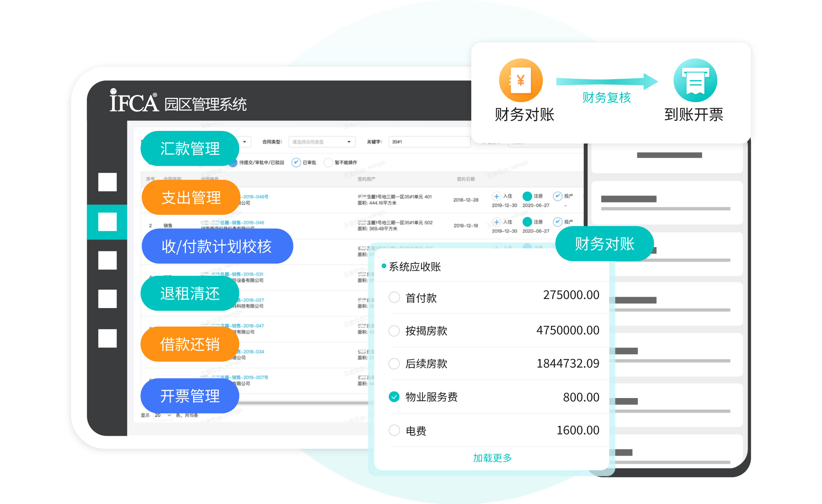Click the 加载更多 link
The height and width of the screenshot is (504, 822).
(x=492, y=458)
